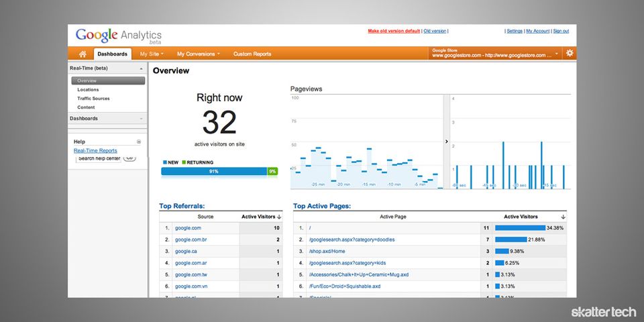Open the Real-Time Reports help link
This screenshot has height=322, width=644.
coord(95,150)
